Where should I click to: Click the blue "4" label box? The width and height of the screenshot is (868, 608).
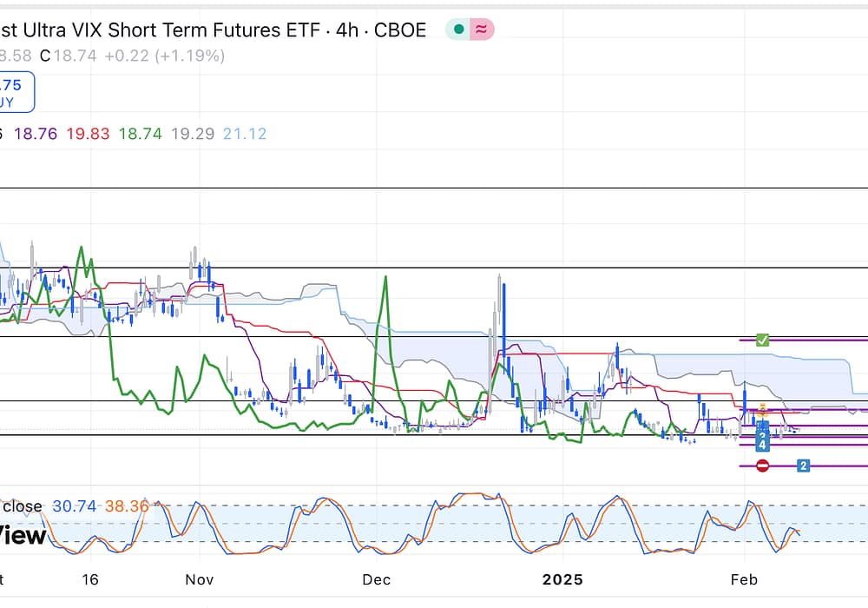click(x=762, y=445)
